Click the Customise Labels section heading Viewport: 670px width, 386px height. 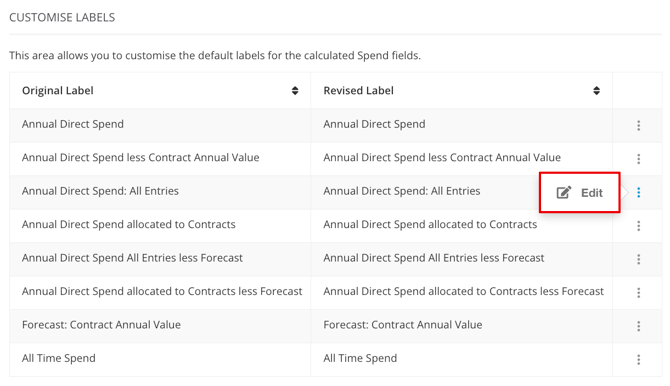[x=62, y=18]
